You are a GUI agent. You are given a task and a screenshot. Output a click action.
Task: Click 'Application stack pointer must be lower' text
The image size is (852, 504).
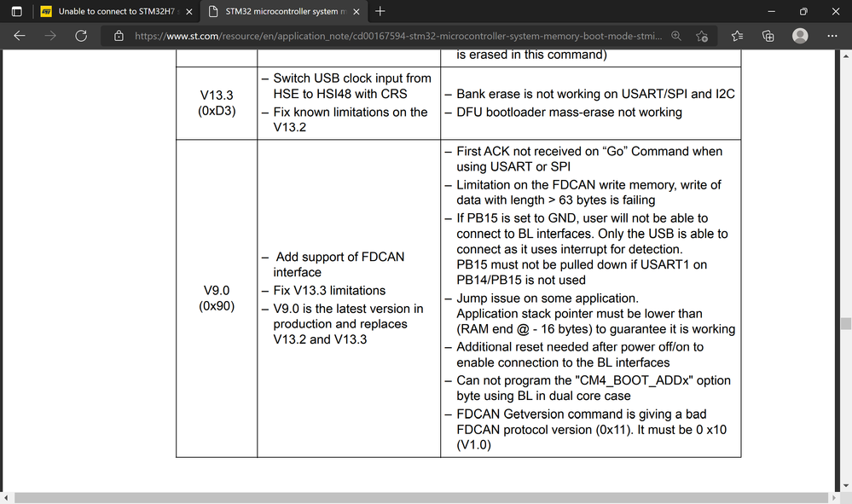tap(596, 321)
